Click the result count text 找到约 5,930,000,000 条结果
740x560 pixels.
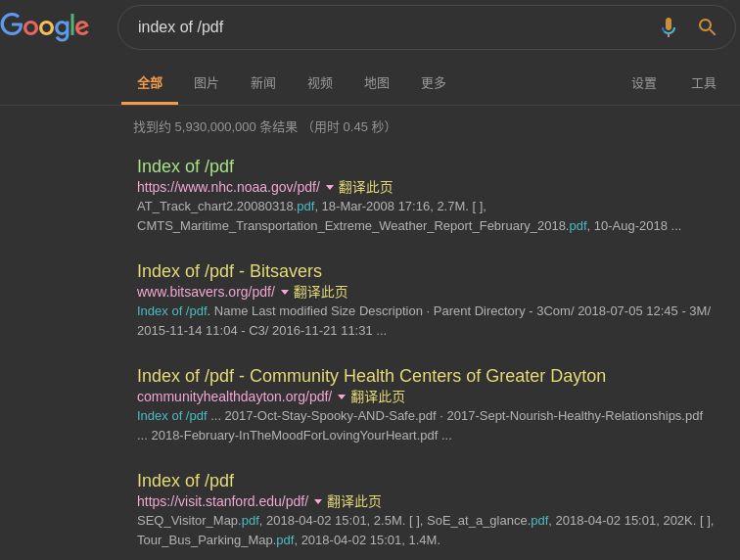(215, 127)
